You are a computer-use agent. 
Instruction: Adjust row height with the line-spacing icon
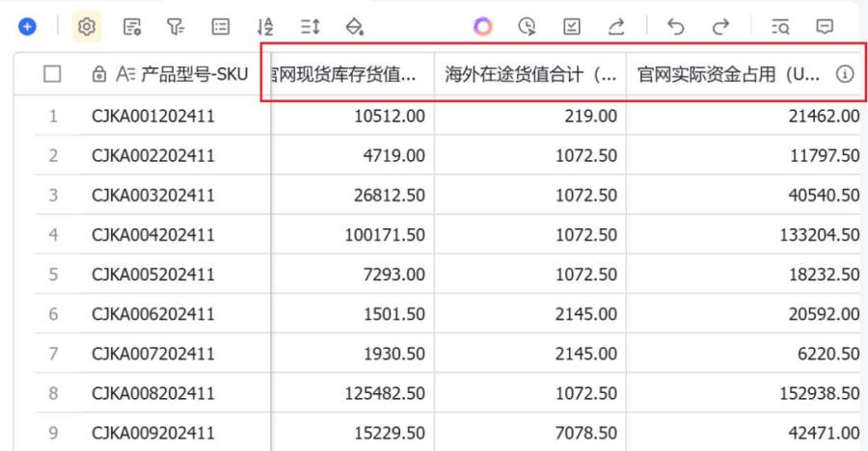coord(310,27)
